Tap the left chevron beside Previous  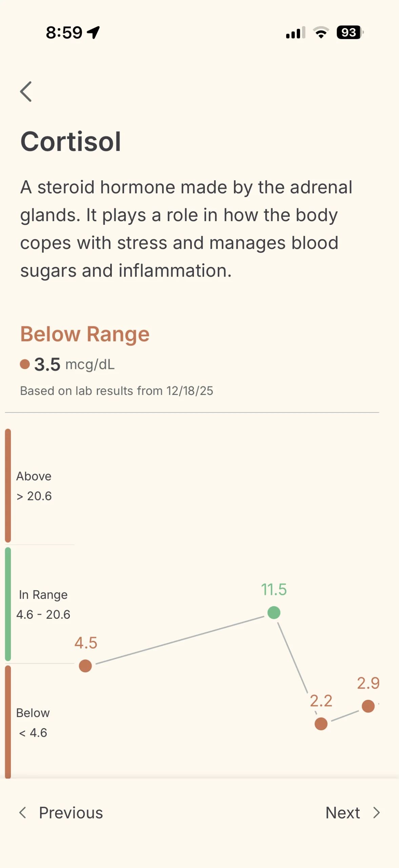23,813
